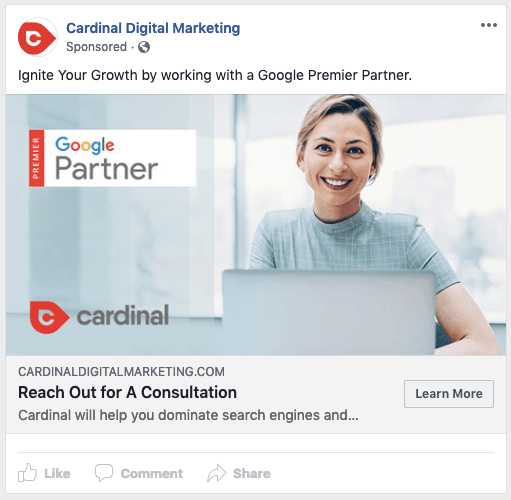Click the Ignite Your Growth post text
This screenshot has height=500, width=511.
coord(215,75)
